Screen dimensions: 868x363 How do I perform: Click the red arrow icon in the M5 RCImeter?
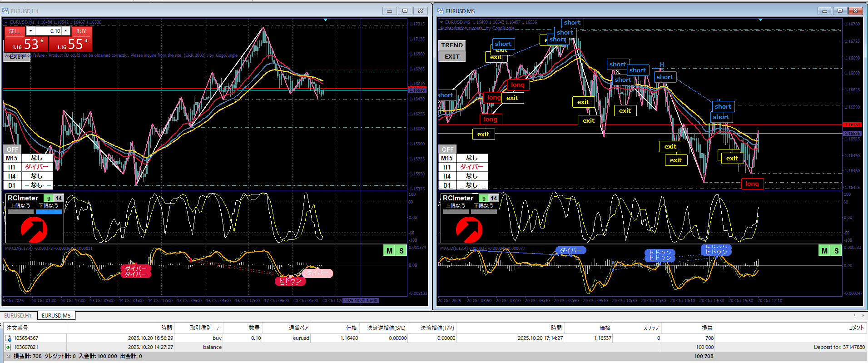click(469, 229)
